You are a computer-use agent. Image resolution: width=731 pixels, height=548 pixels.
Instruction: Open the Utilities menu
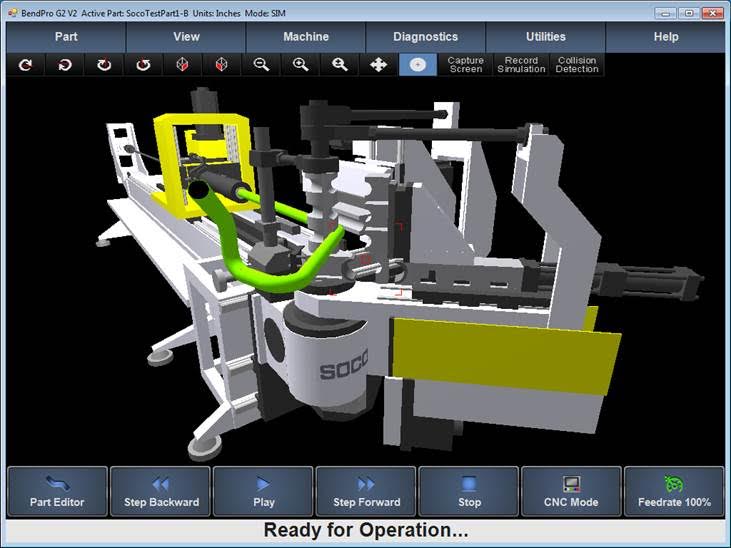[545, 37]
